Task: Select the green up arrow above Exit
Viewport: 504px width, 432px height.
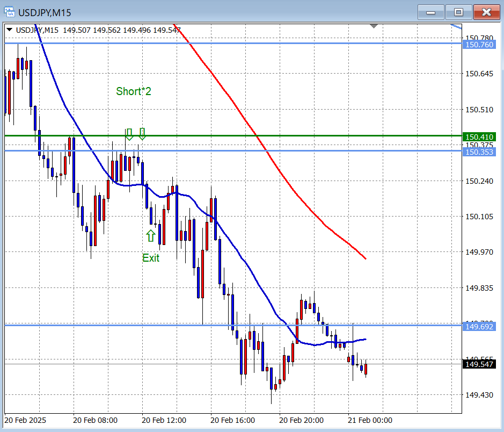Action: point(150,235)
